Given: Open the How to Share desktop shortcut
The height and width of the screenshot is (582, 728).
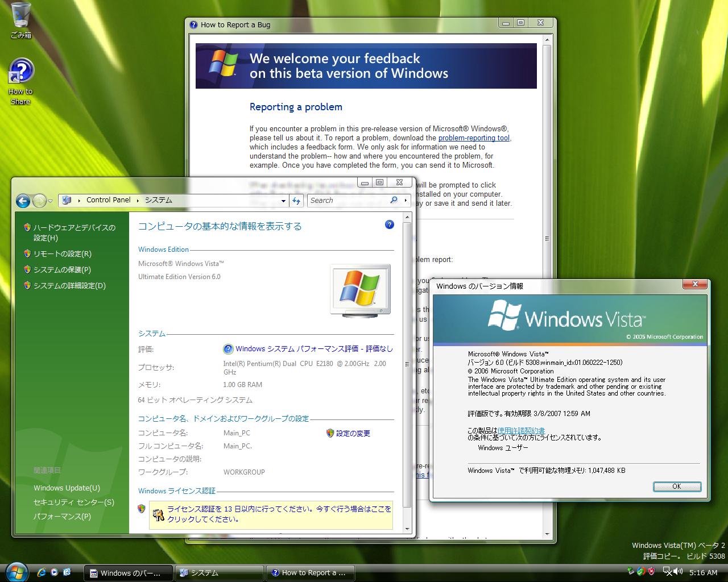Looking at the screenshot, I should coord(21,82).
